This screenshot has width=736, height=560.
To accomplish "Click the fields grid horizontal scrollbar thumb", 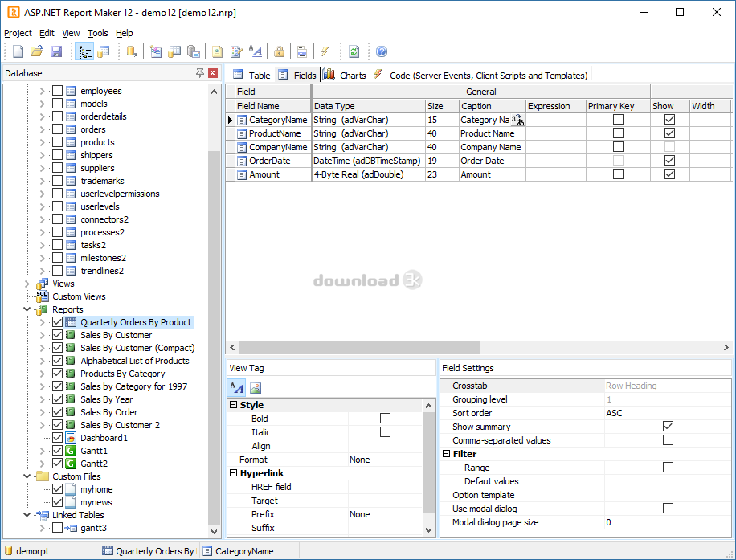I will pos(359,347).
